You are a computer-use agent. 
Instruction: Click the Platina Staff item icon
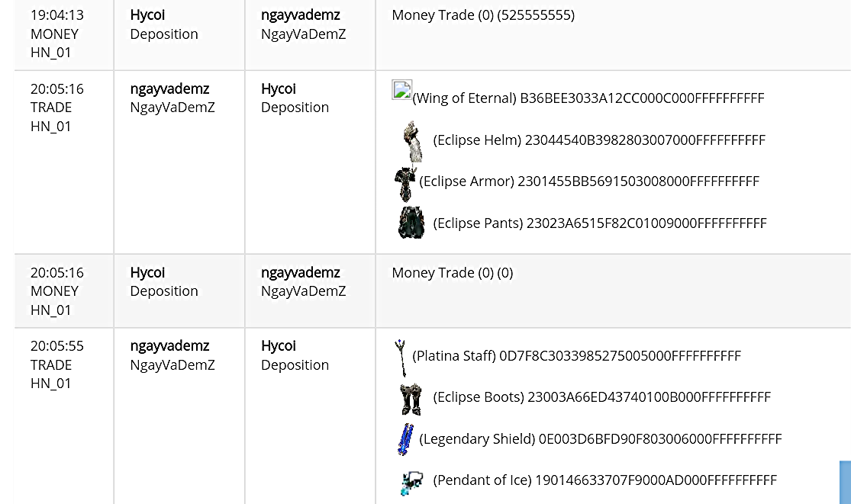click(401, 358)
